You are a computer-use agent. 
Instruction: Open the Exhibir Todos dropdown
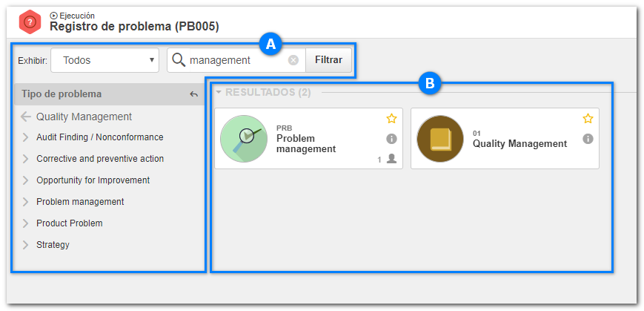tap(104, 60)
